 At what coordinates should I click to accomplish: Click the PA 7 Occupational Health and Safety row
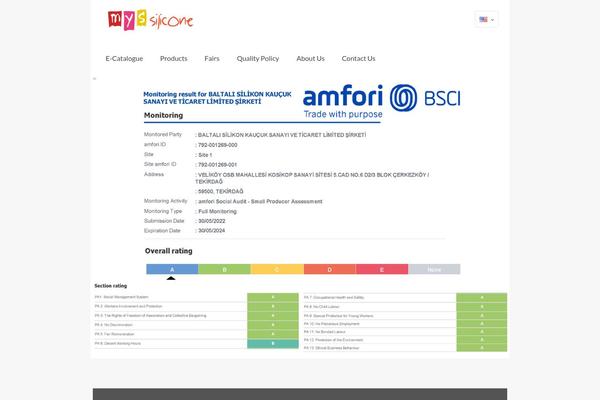pyautogui.click(x=405, y=297)
